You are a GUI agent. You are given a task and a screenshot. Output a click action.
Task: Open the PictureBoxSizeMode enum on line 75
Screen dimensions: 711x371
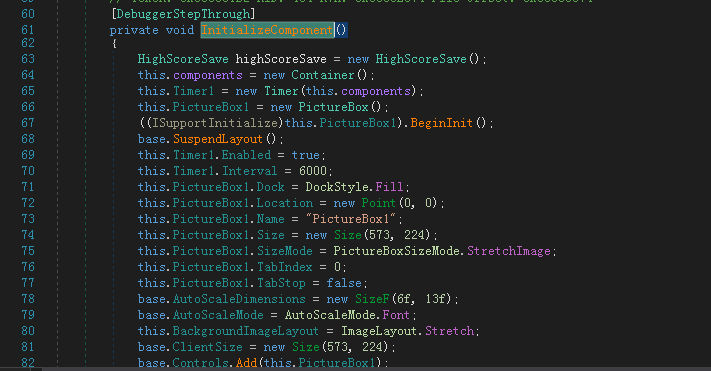(x=396, y=251)
